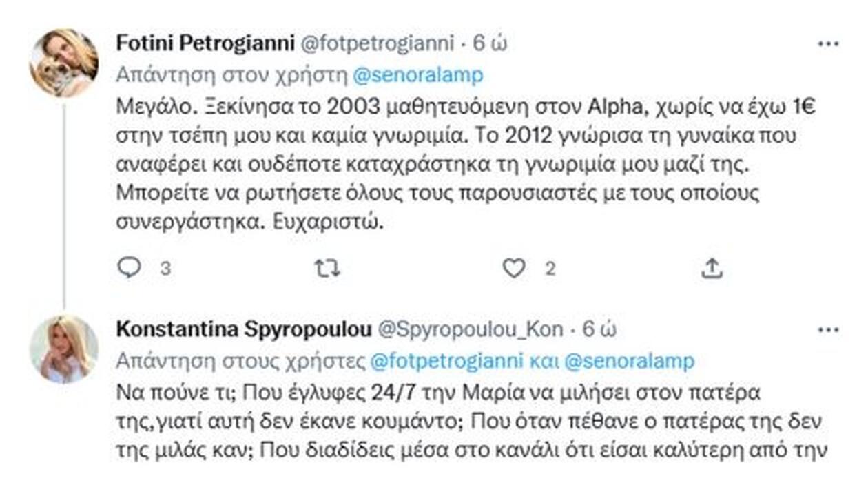Open the reply icon on Fotini's tweet
The image size is (868, 496).
[x=131, y=269]
